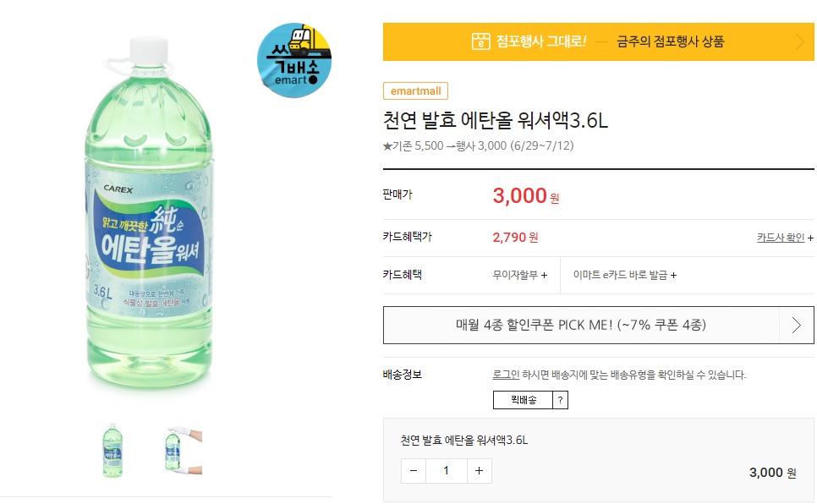This screenshot has width=817, height=504.
Task: Click the emartmall store badge
Action: click(x=415, y=91)
